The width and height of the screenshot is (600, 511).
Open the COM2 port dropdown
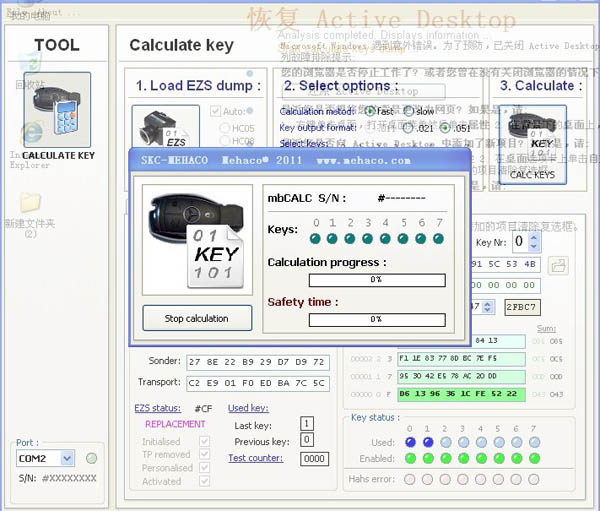coord(67,458)
